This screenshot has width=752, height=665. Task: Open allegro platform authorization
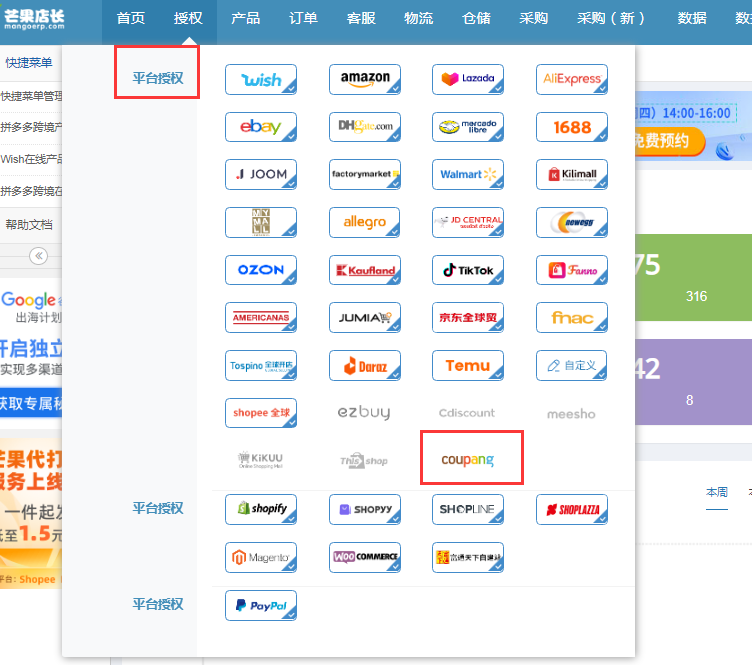point(364,222)
